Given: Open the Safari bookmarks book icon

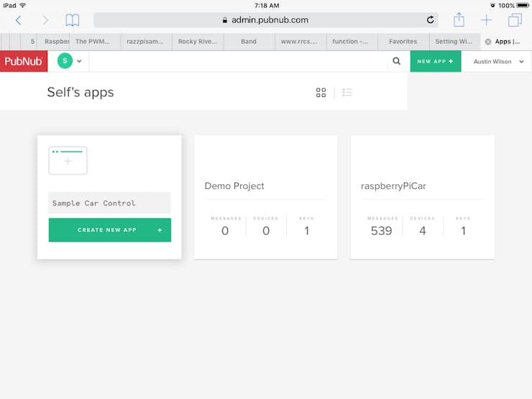Looking at the screenshot, I should [73, 20].
